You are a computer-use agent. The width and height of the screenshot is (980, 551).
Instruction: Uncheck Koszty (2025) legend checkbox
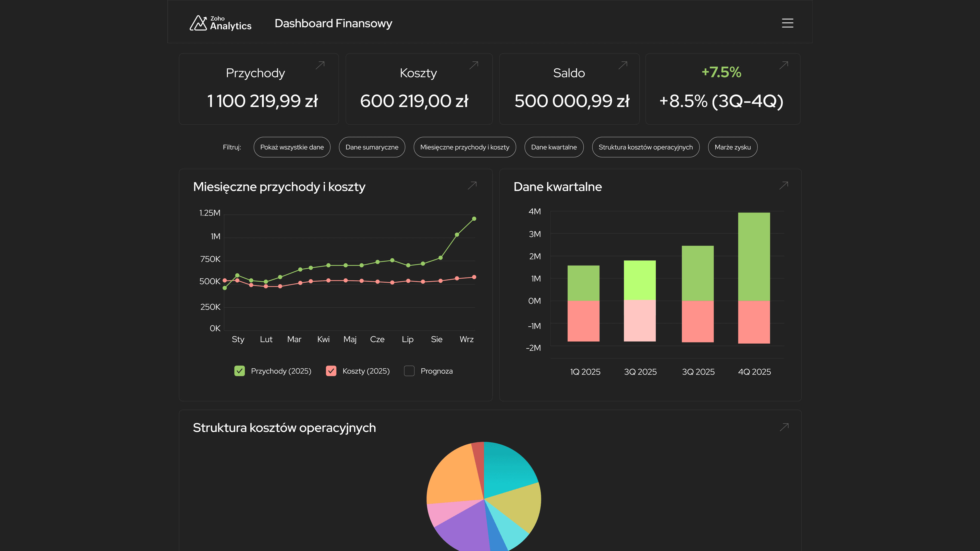[x=331, y=371]
